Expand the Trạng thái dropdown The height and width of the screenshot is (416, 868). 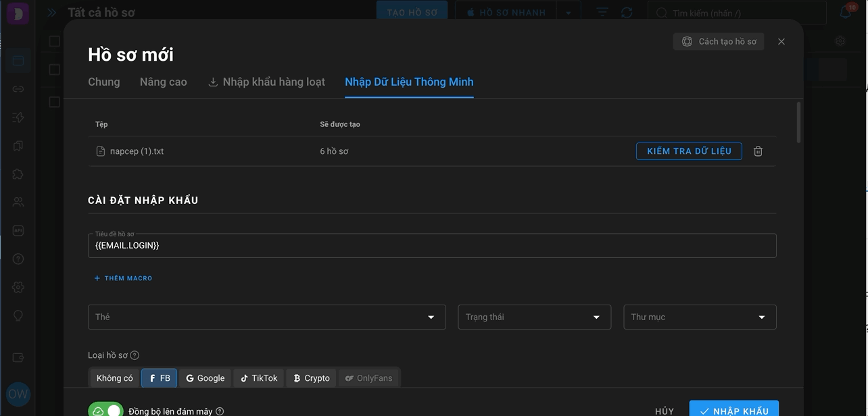[x=535, y=317]
